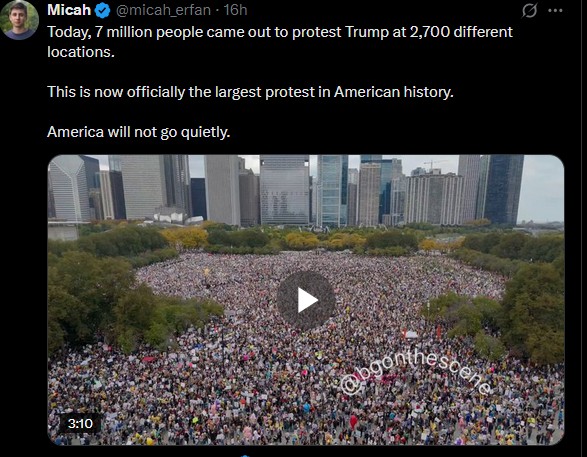Screen dimensions: 587x457
Task: Click the partially visible blue icon below video
Action: [244, 456]
